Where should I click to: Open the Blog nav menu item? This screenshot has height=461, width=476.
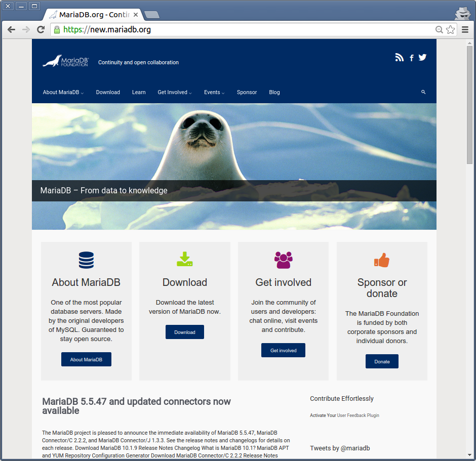(274, 92)
